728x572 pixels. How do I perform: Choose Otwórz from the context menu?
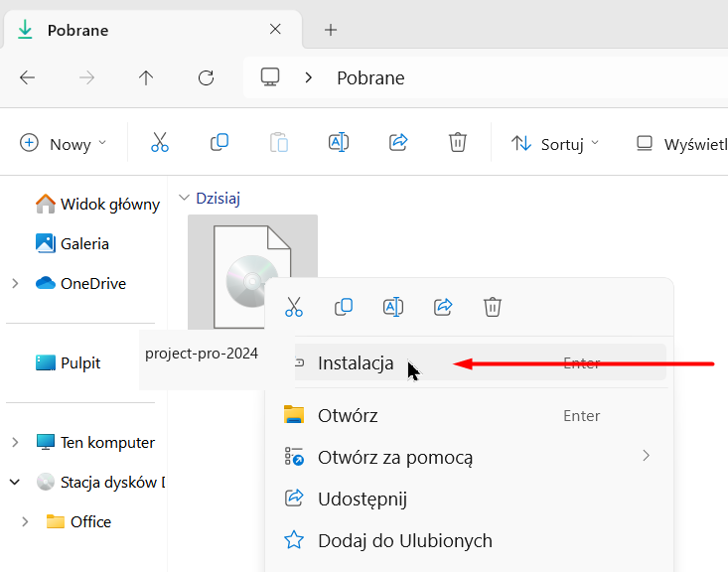[469, 415]
